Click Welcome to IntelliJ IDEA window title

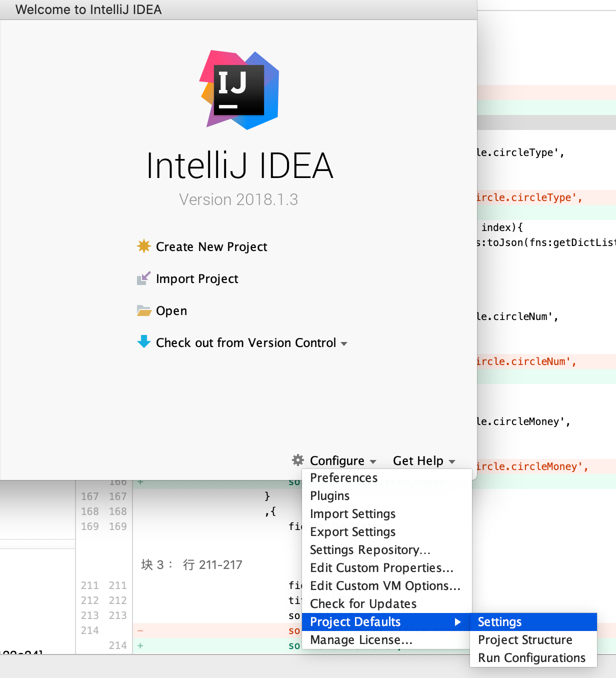pyautogui.click(x=88, y=9)
